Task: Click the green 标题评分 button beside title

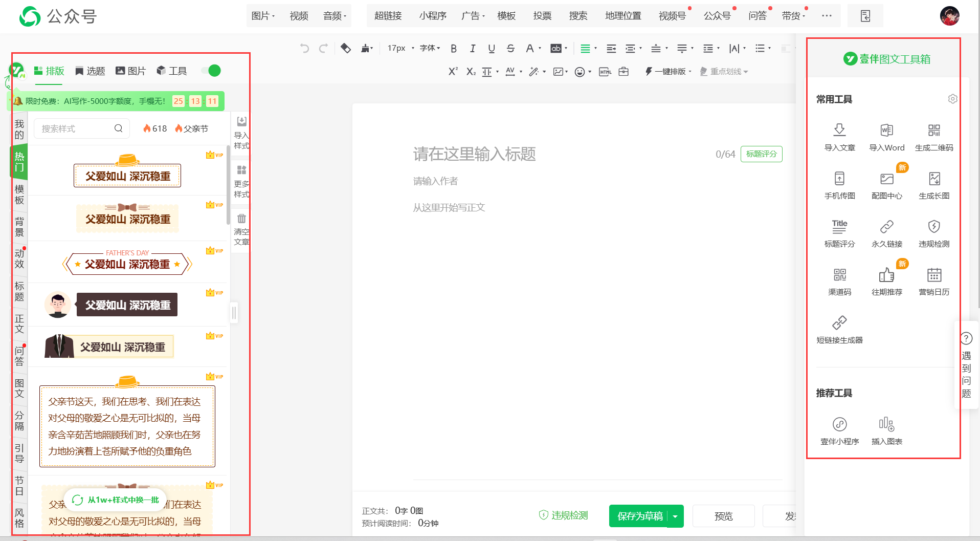Action: point(761,154)
